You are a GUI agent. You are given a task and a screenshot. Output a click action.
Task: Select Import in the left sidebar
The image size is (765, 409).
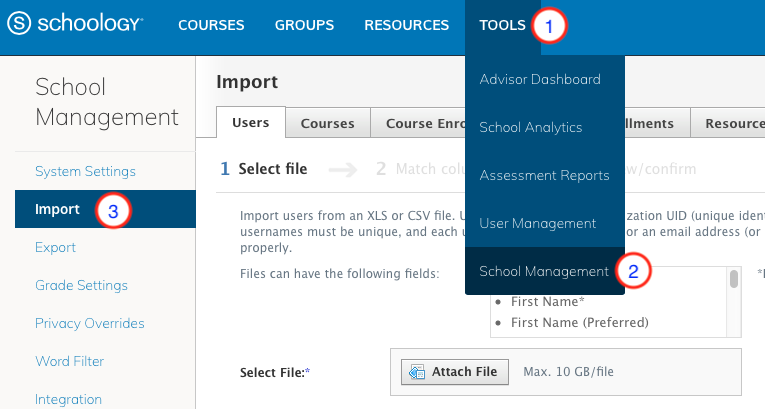tap(57, 210)
